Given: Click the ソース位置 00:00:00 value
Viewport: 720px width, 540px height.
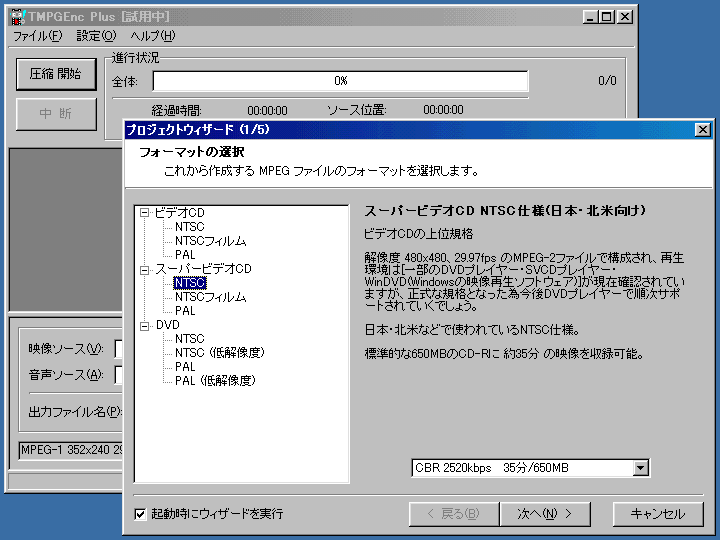Looking at the screenshot, I should (443, 110).
